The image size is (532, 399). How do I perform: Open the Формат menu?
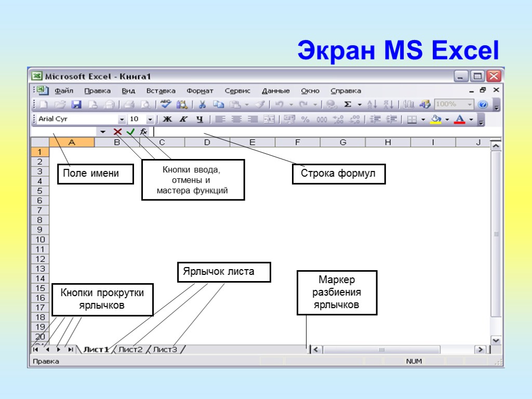200,91
